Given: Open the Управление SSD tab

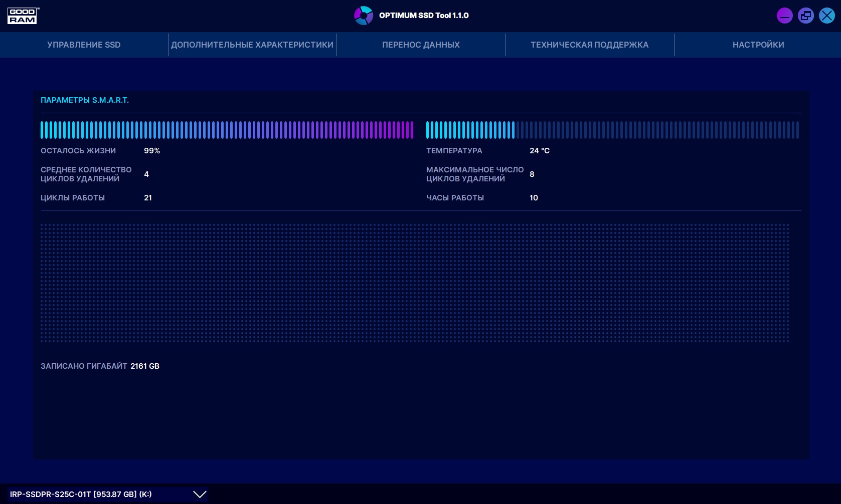Looking at the screenshot, I should point(84,45).
